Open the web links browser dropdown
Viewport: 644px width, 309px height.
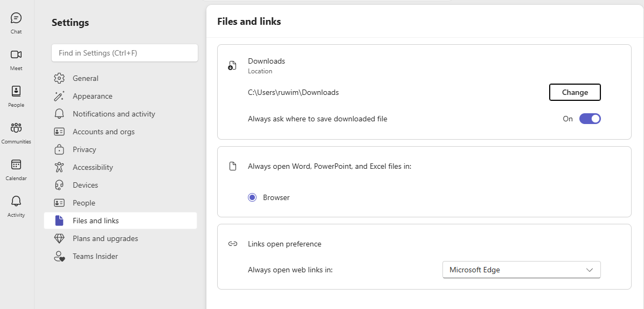(x=521, y=270)
